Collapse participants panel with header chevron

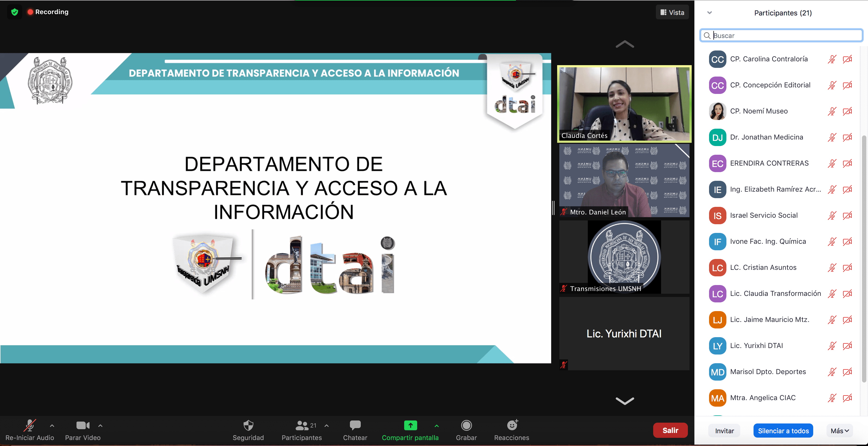pos(710,13)
